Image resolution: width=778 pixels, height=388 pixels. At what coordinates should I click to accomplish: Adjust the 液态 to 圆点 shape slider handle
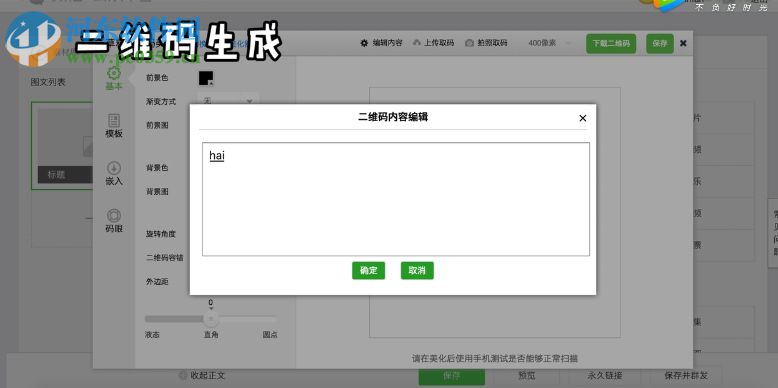[x=211, y=319]
